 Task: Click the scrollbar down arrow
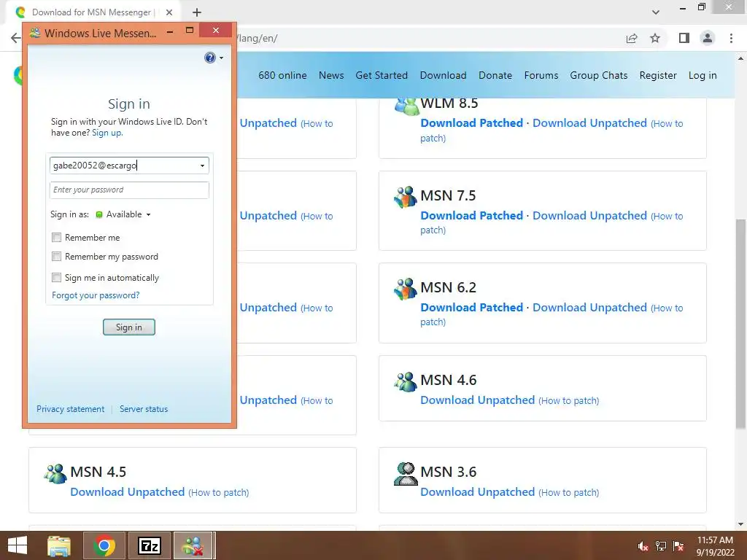pyautogui.click(x=741, y=524)
